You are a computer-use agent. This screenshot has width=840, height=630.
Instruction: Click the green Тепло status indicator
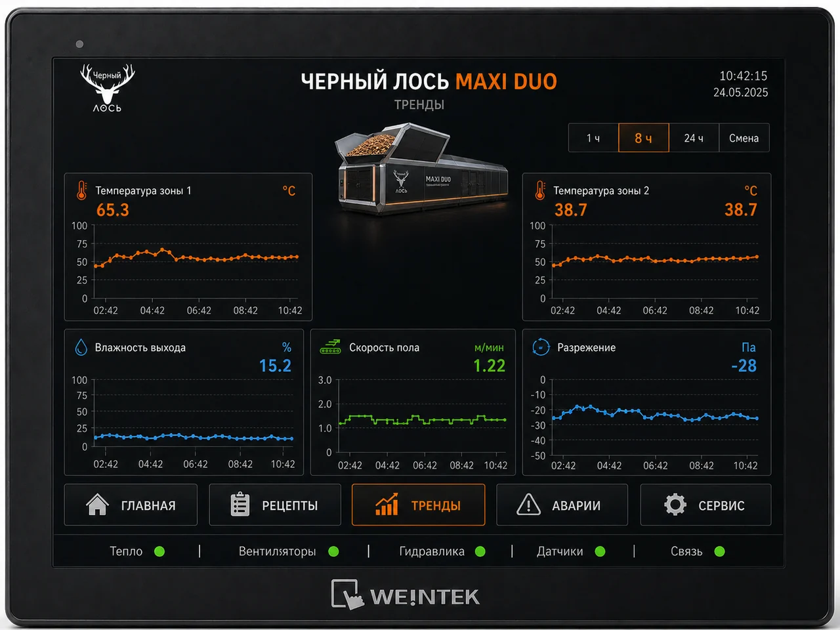point(159,551)
